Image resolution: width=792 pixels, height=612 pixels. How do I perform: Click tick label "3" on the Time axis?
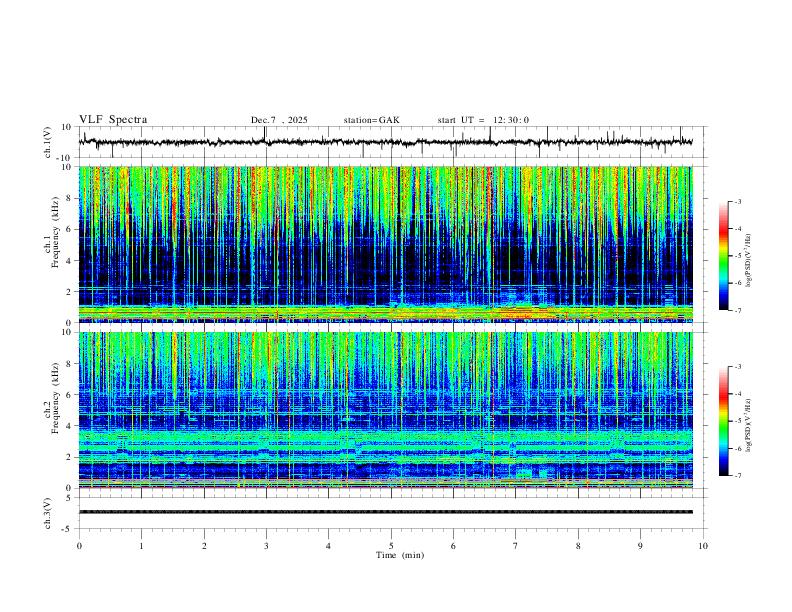click(x=266, y=546)
